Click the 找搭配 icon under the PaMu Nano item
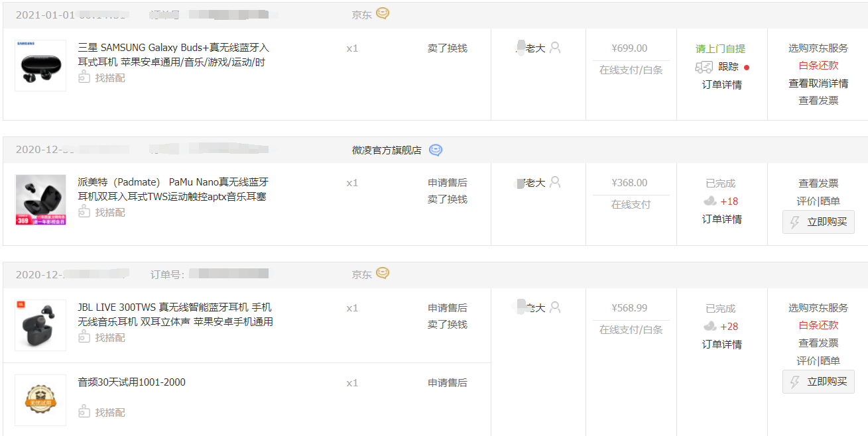The height and width of the screenshot is (436, 868). [84, 212]
